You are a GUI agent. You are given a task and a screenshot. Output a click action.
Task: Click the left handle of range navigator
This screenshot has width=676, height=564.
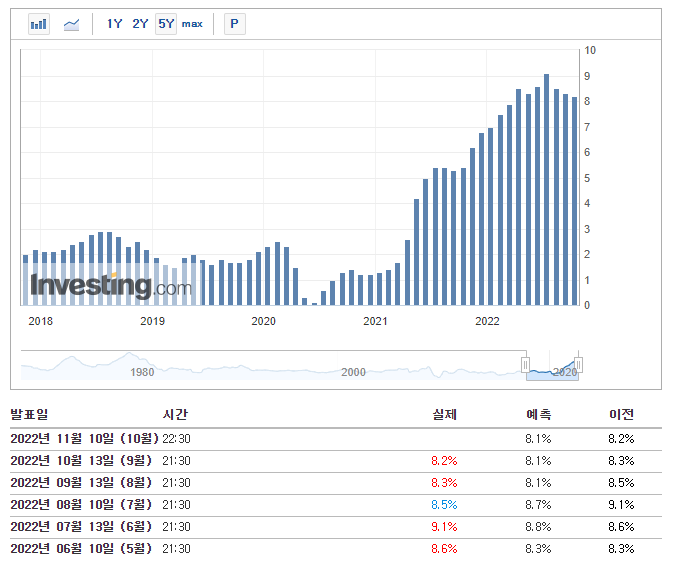click(x=524, y=365)
